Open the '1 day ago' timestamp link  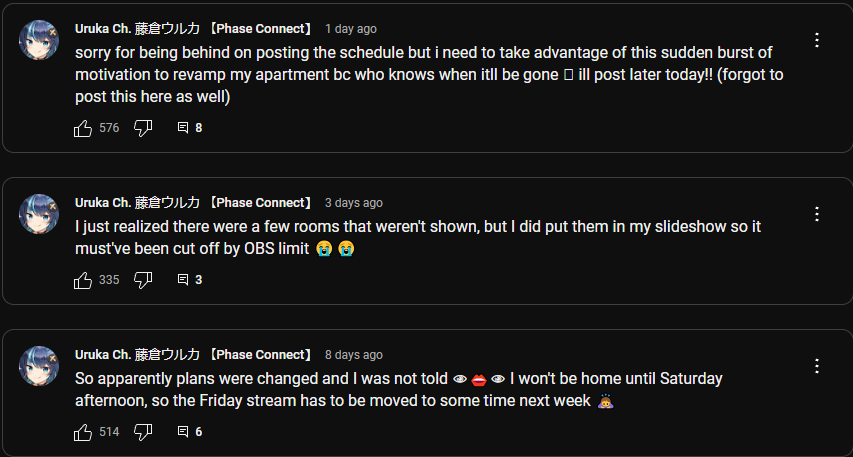[351, 29]
